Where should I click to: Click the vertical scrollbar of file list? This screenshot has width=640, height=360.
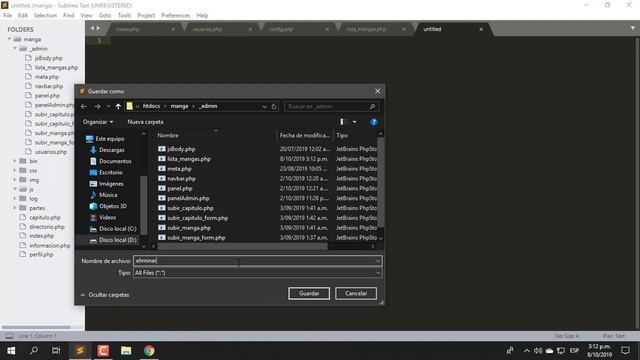coord(380,182)
